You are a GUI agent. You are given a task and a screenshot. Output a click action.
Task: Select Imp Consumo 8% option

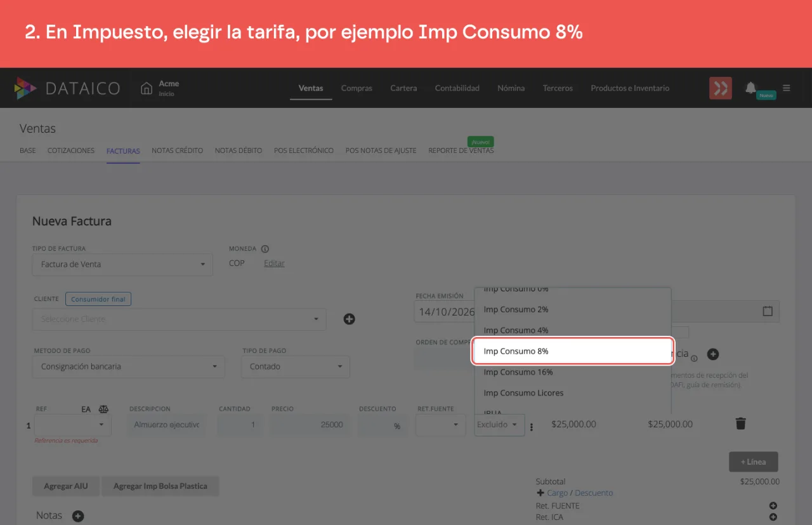pyautogui.click(x=572, y=351)
